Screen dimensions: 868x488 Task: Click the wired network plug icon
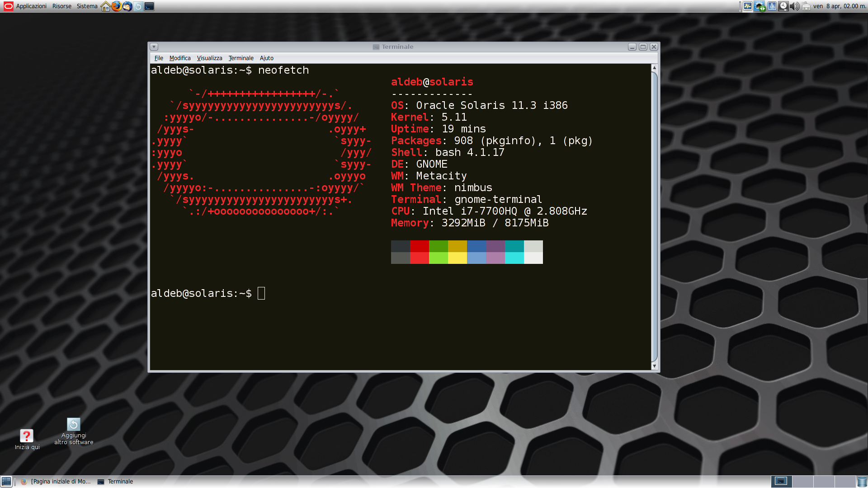[806, 6]
